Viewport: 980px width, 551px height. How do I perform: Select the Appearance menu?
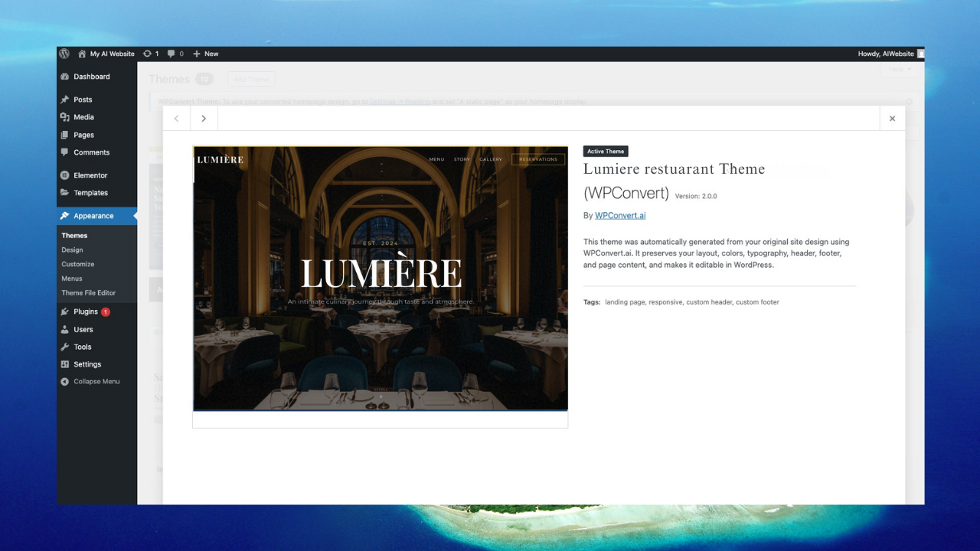(x=96, y=216)
